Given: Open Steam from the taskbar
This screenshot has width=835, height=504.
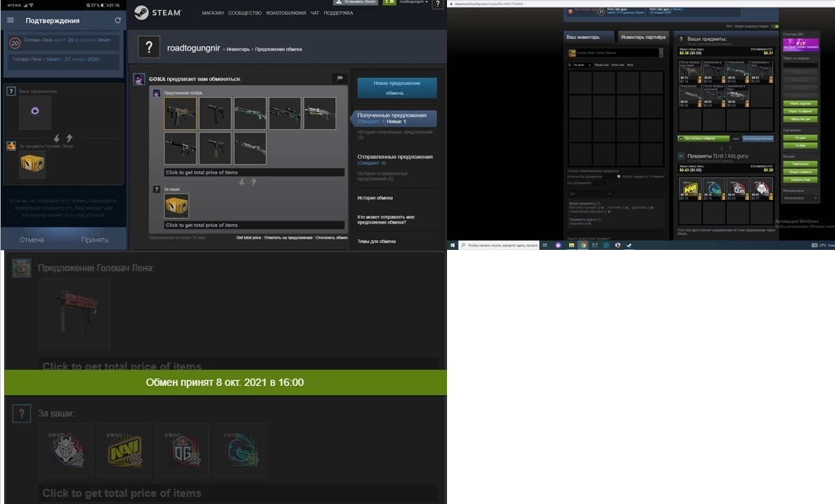Looking at the screenshot, I should click(x=628, y=245).
